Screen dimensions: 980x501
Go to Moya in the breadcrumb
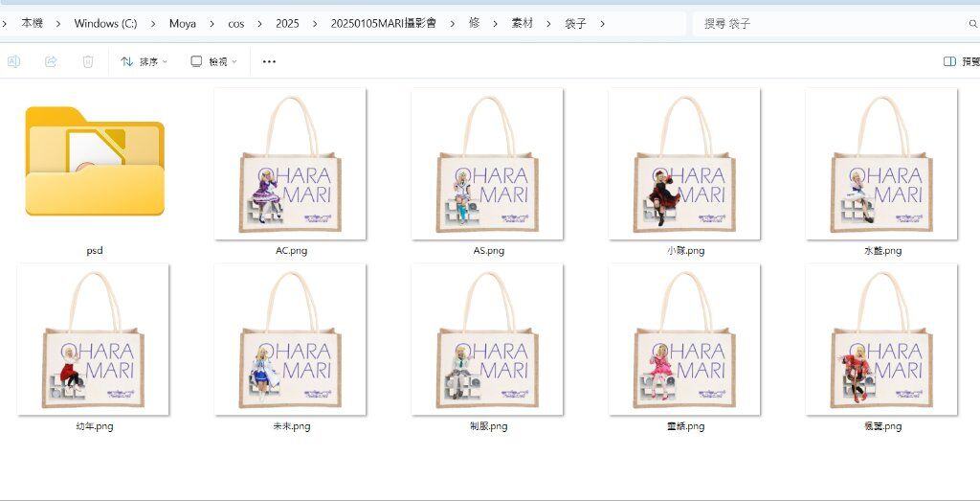tap(183, 24)
